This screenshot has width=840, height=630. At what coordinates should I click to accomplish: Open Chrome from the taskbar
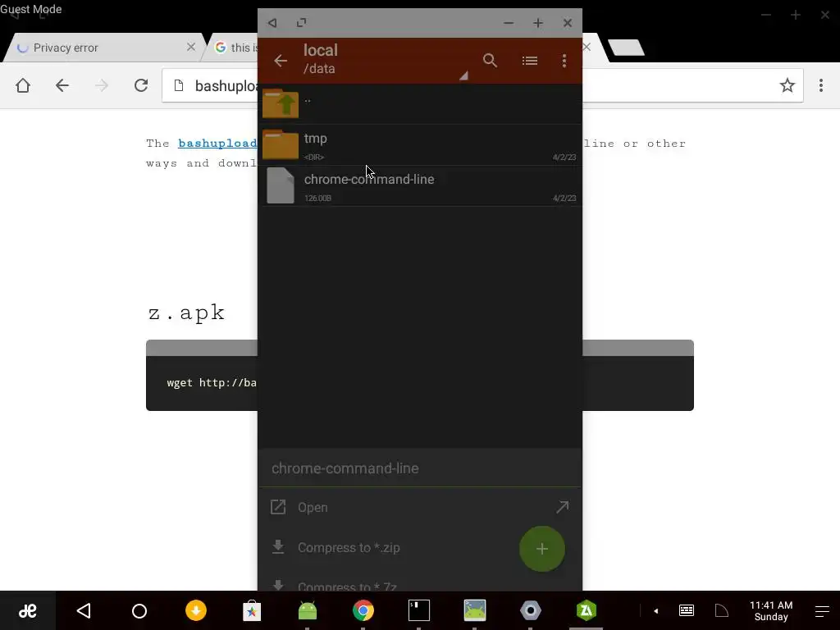[363, 610]
